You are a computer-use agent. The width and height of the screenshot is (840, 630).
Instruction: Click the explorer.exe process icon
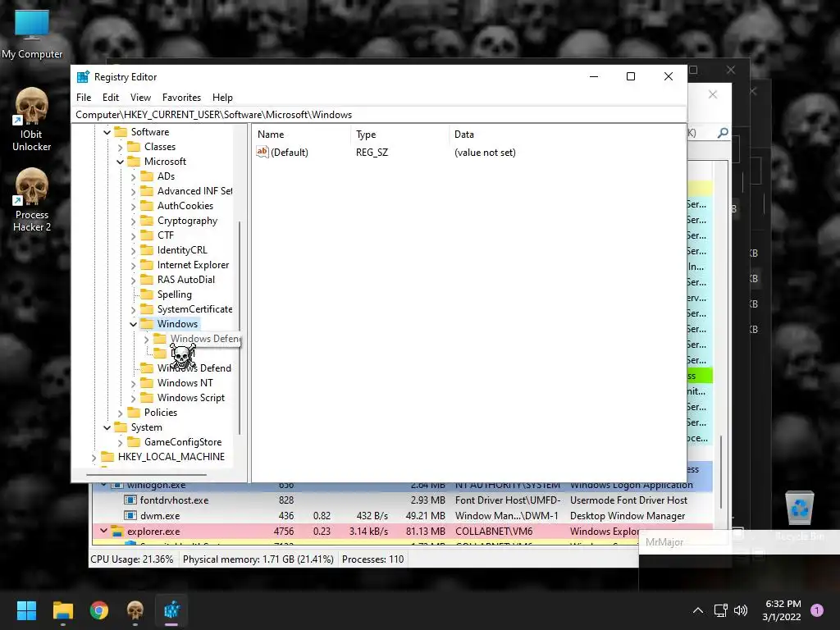(116, 532)
